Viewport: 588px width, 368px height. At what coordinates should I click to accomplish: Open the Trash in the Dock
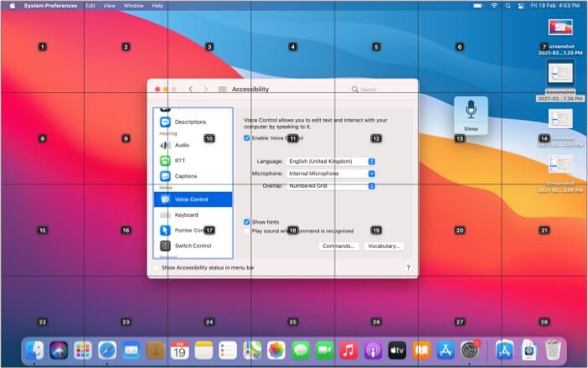[x=553, y=350]
